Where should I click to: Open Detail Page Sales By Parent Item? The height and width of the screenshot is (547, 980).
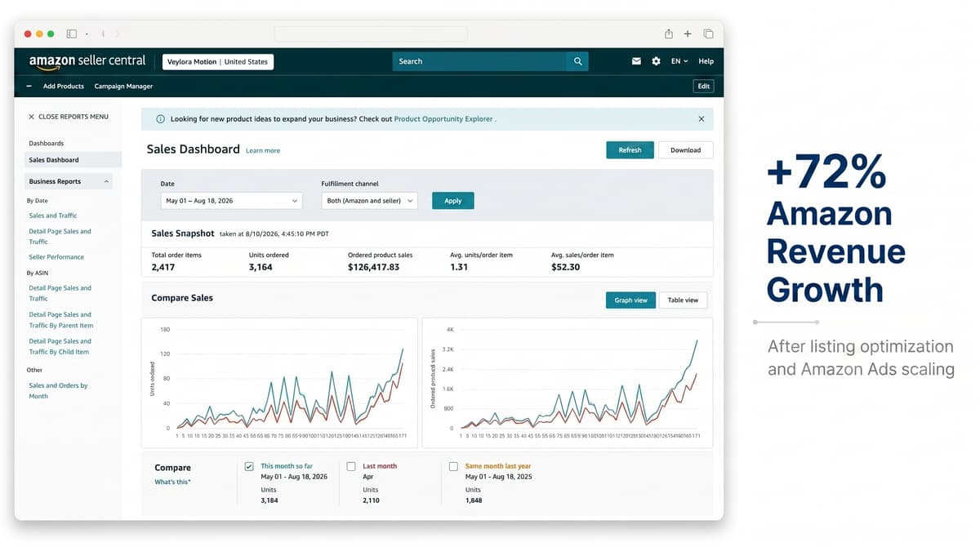point(61,320)
